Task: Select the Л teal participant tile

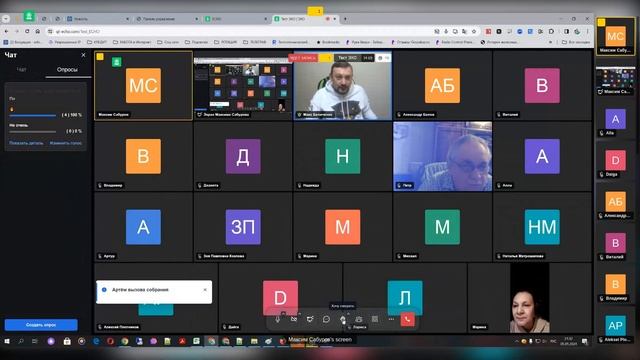Action: 404,298
